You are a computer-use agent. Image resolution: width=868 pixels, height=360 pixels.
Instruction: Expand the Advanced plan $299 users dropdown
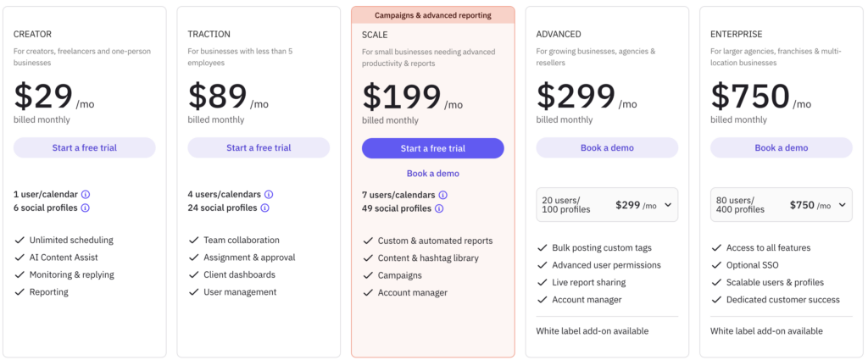(x=606, y=204)
